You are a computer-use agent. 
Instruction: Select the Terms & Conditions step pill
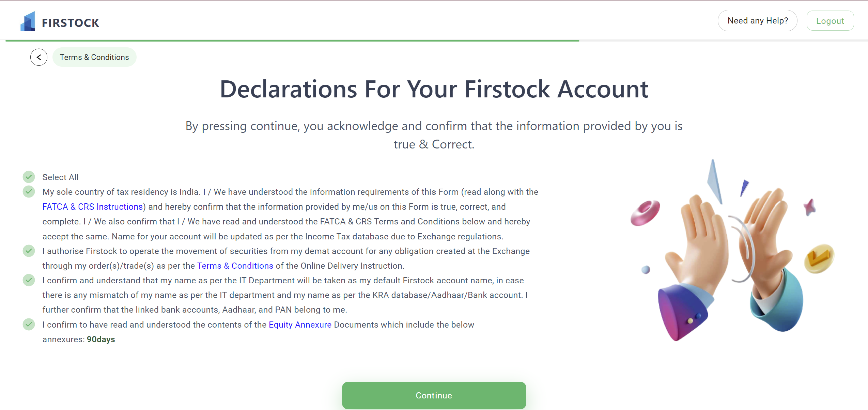coord(94,57)
